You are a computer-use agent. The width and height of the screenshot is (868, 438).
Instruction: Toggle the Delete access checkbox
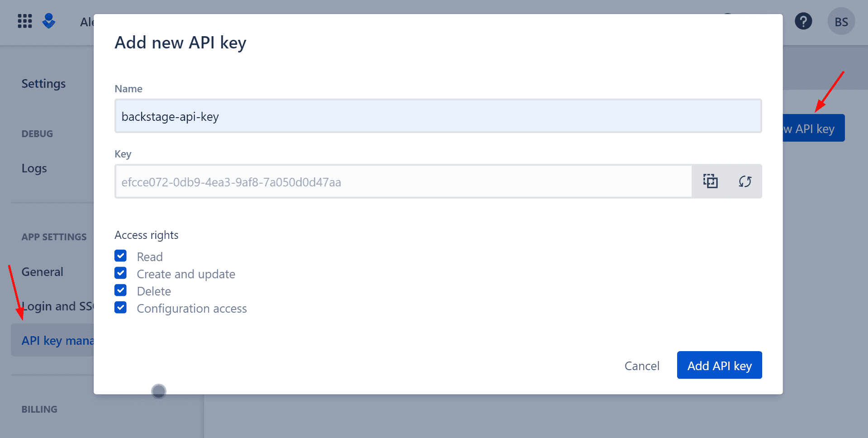pos(120,290)
